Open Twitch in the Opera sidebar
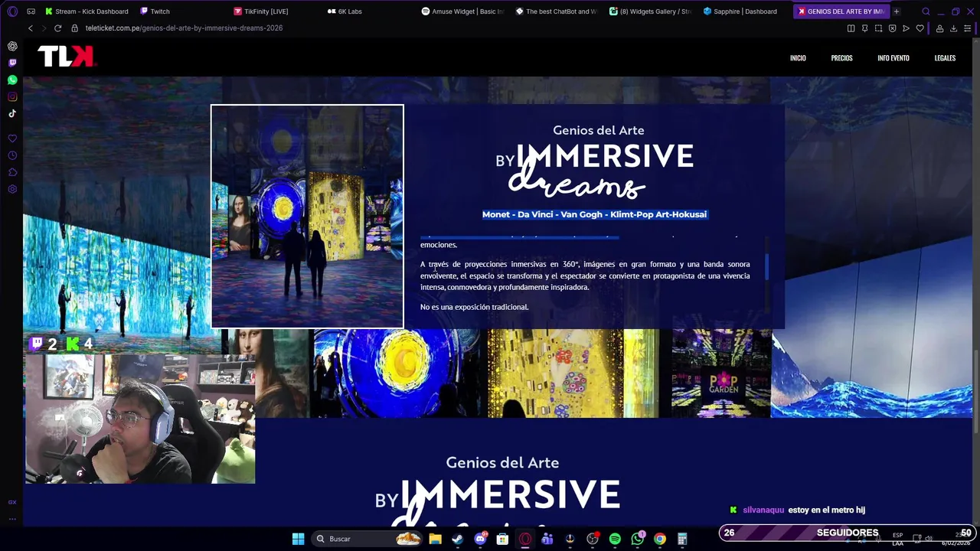 point(12,63)
